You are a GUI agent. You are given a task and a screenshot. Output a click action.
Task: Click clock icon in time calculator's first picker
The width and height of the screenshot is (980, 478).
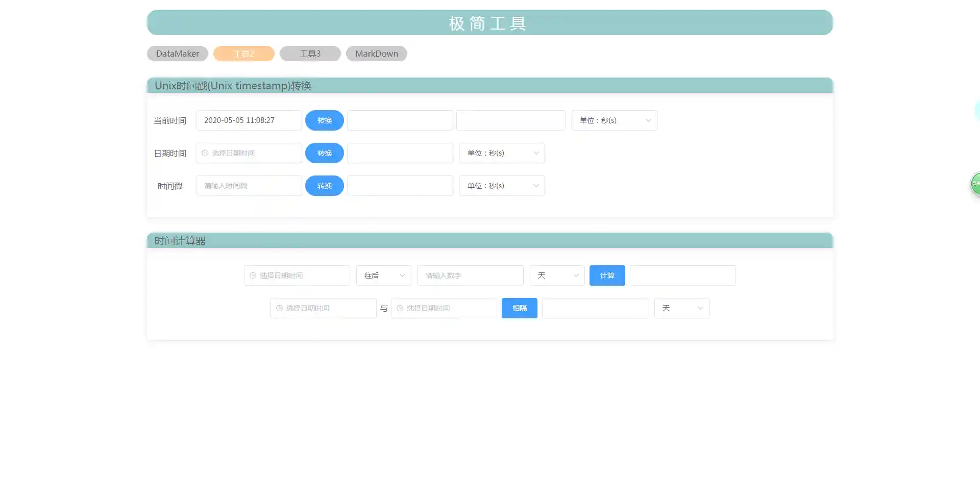click(x=253, y=275)
